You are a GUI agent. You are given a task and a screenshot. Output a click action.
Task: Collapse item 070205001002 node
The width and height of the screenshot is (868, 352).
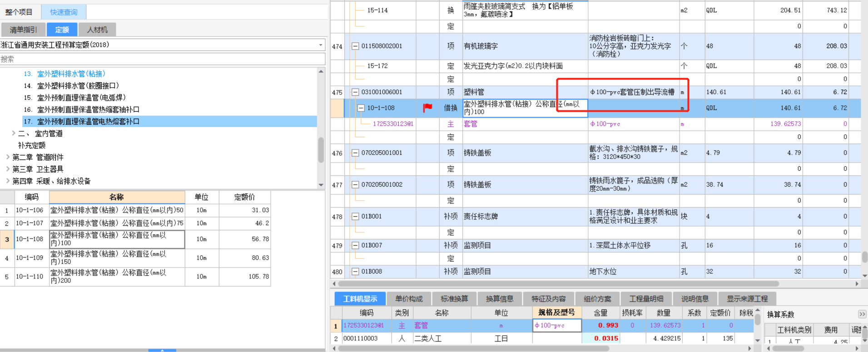point(355,184)
